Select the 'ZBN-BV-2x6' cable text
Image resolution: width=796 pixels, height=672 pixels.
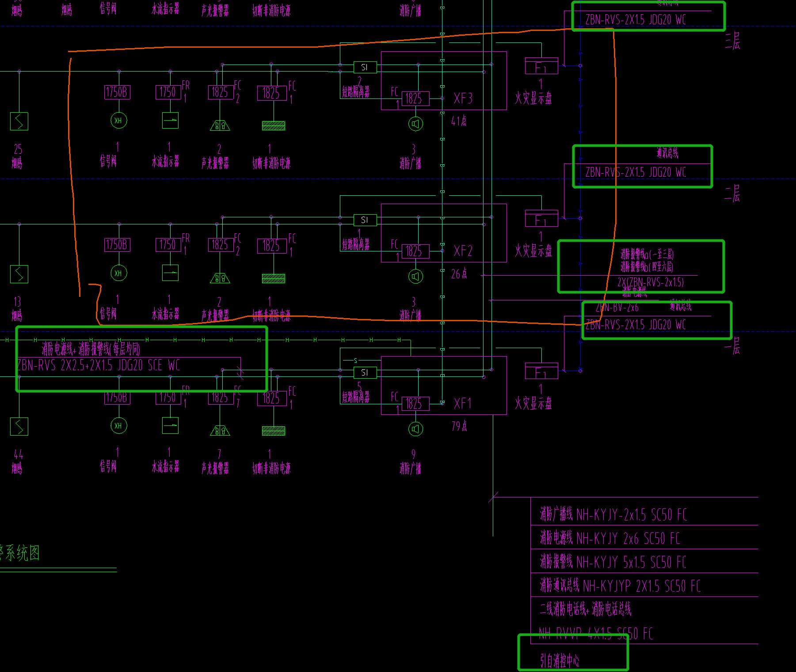coord(617,307)
